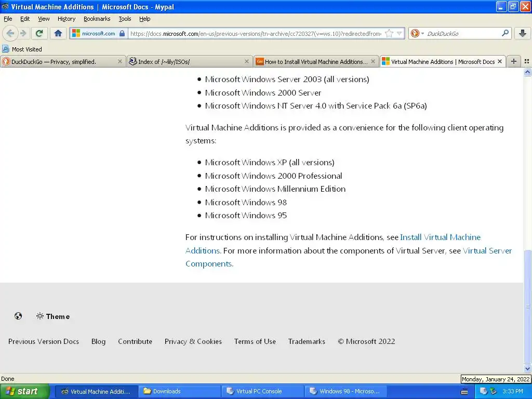532x399 pixels.
Task: Click the on-screen keyboard tray icon
Action: pos(464,392)
